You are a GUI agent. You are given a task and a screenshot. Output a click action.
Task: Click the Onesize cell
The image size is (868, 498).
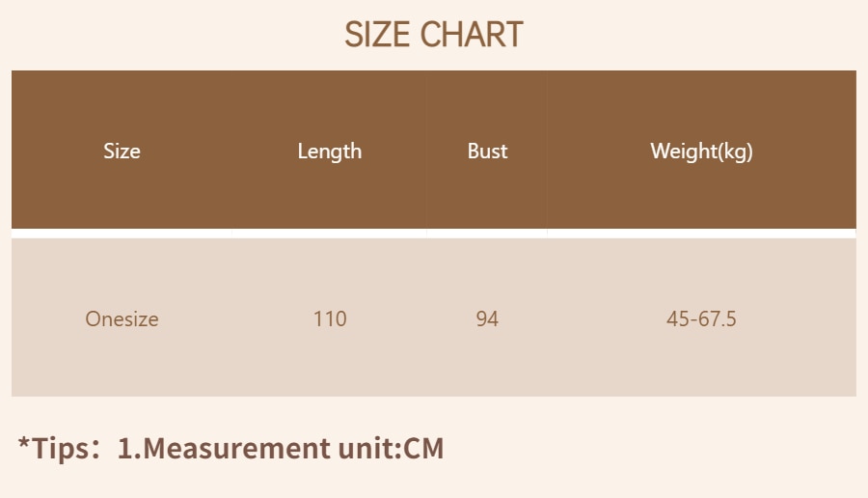point(122,318)
